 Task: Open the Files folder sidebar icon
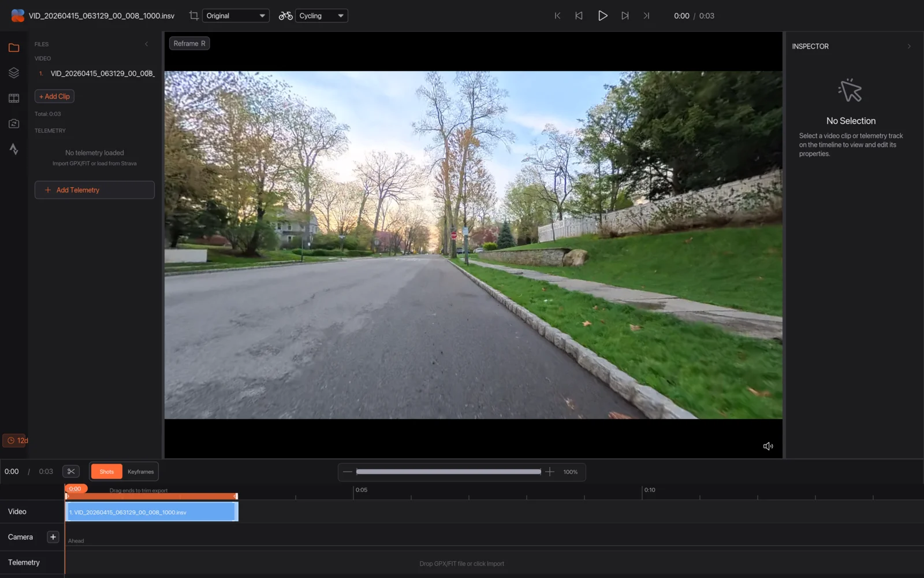14,47
